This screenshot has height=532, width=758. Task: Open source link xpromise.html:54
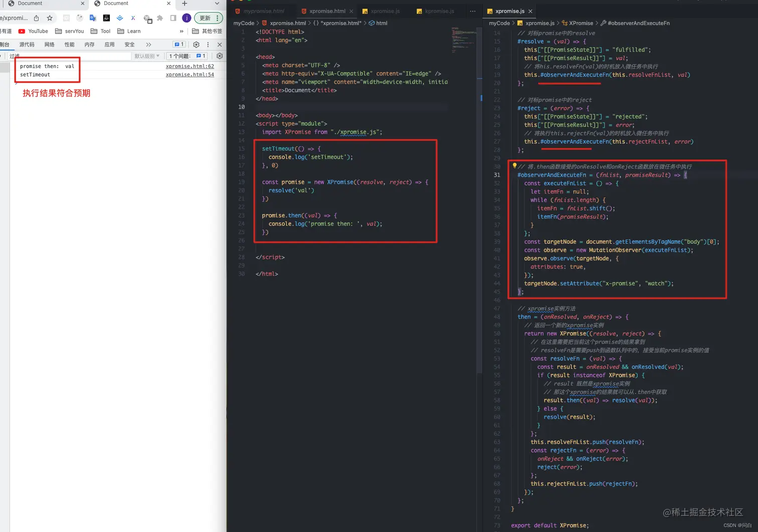coord(190,75)
